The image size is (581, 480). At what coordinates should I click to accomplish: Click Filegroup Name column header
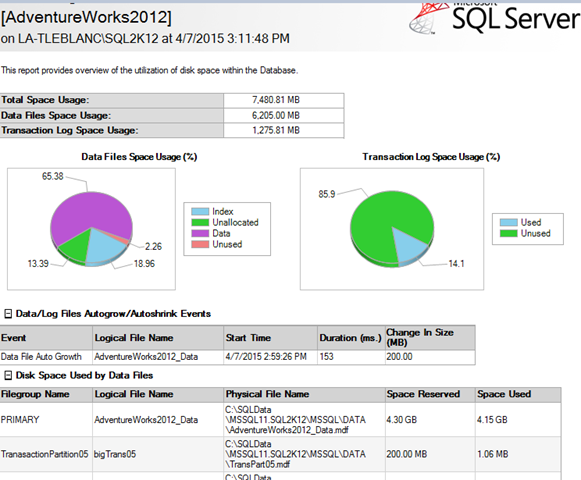(46, 394)
